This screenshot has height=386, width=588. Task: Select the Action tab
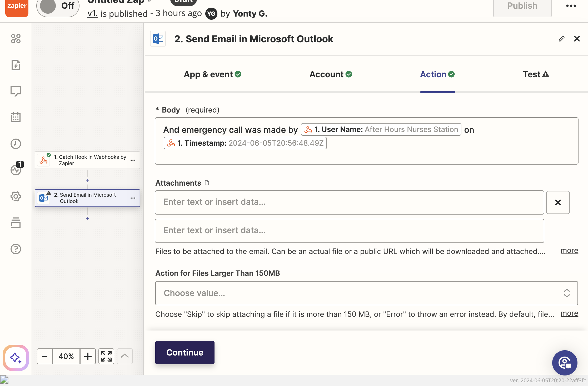point(437,74)
